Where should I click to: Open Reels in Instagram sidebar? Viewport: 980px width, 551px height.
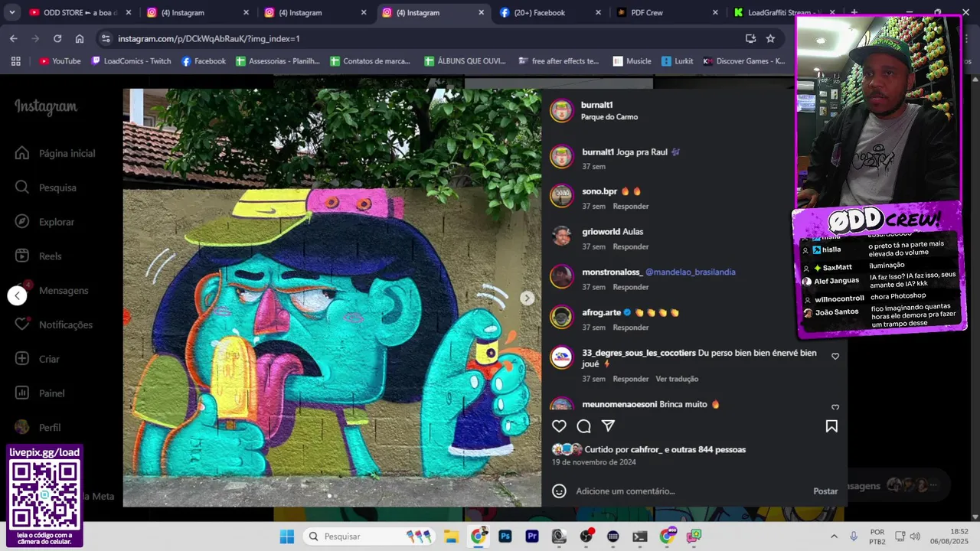(x=38, y=256)
